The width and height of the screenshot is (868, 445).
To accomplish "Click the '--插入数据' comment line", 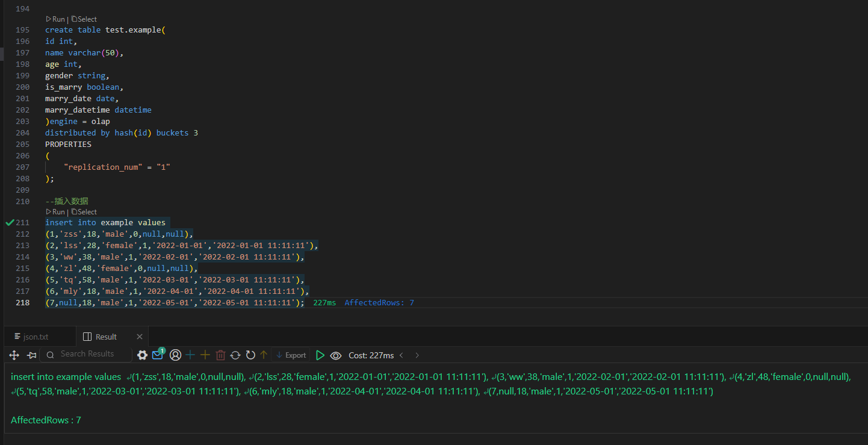I will coord(67,201).
